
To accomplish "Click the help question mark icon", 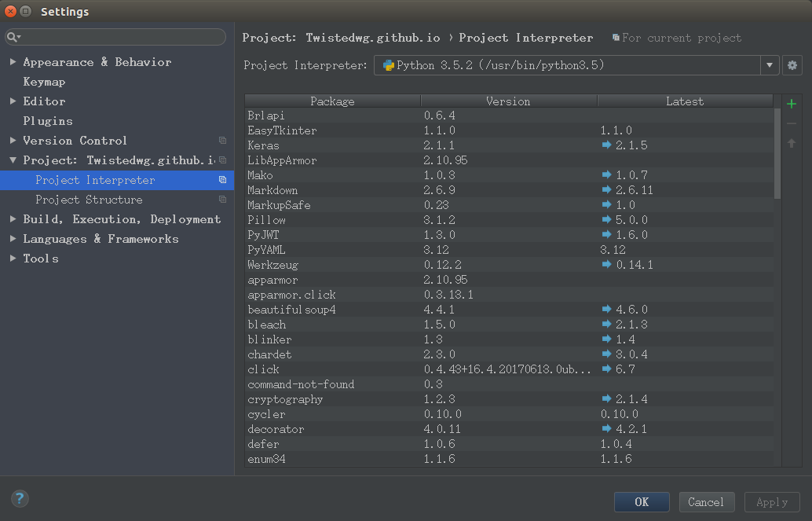I will click(x=20, y=499).
